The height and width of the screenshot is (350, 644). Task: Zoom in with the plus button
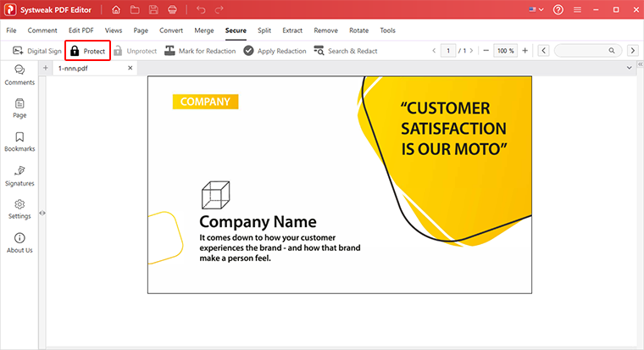pyautogui.click(x=525, y=51)
